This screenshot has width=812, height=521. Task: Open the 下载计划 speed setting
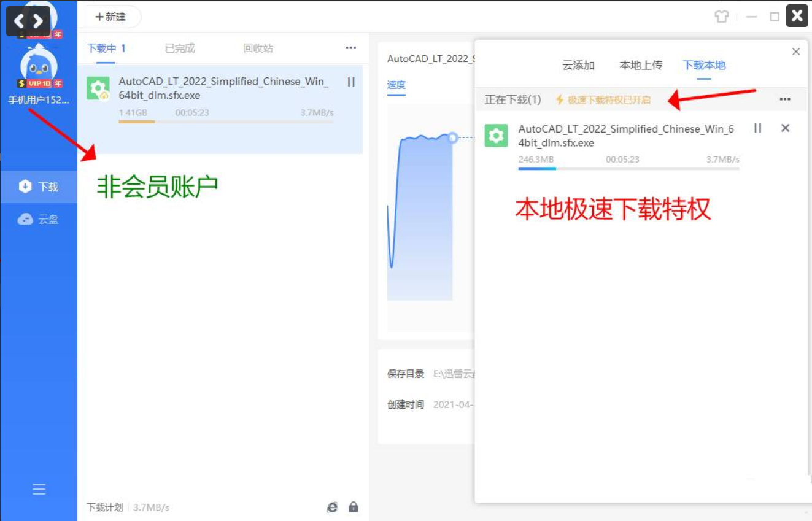tap(104, 507)
